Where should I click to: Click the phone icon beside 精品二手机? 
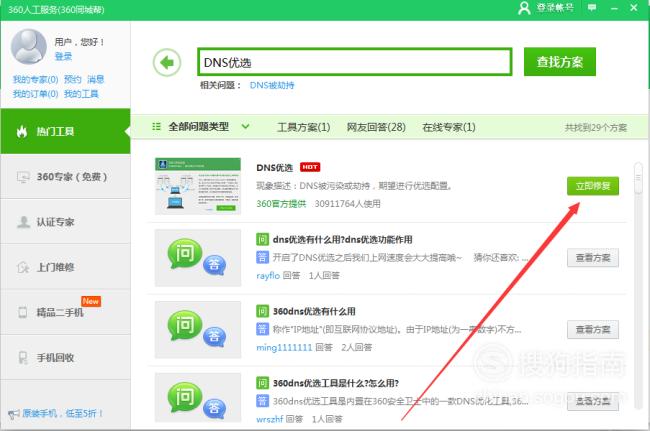tap(23, 312)
